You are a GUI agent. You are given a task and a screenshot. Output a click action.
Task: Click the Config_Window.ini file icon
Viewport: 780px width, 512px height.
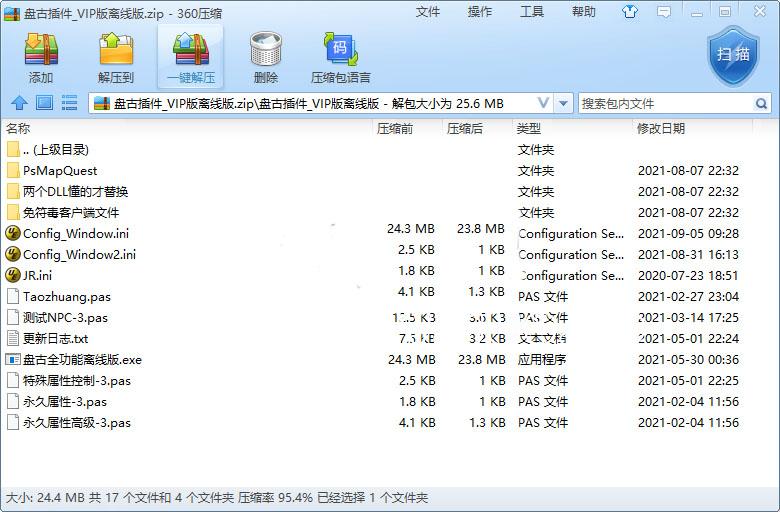click(x=12, y=233)
